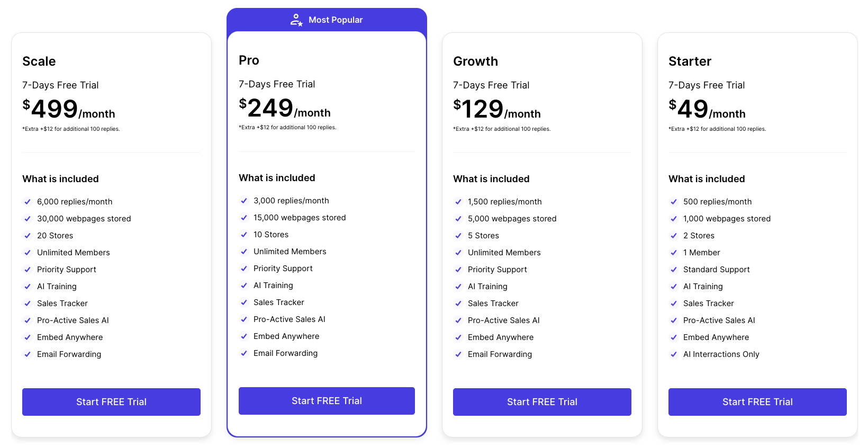Screen dimensions: 868x447
Task: Start FREE Trial for Scale plan
Action: click(x=111, y=402)
